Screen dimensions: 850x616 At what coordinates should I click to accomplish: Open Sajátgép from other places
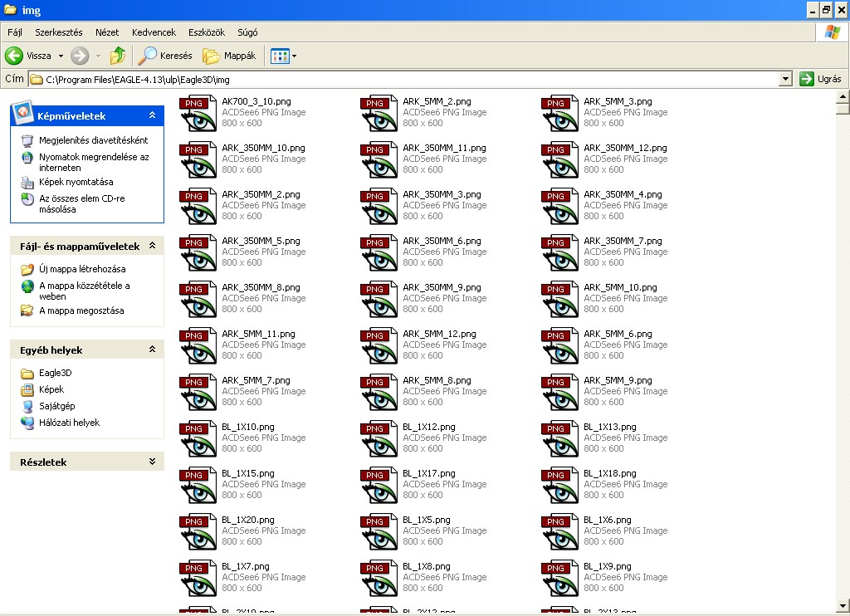pos(57,406)
